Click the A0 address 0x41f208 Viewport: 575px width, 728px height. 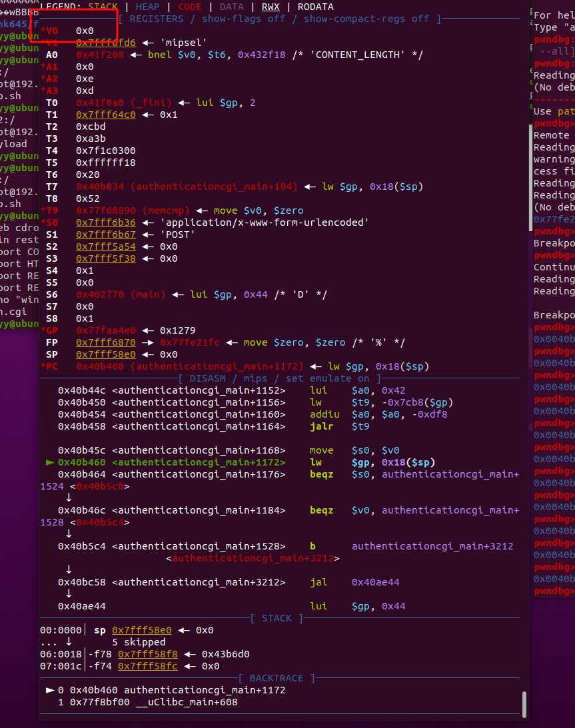click(x=100, y=55)
